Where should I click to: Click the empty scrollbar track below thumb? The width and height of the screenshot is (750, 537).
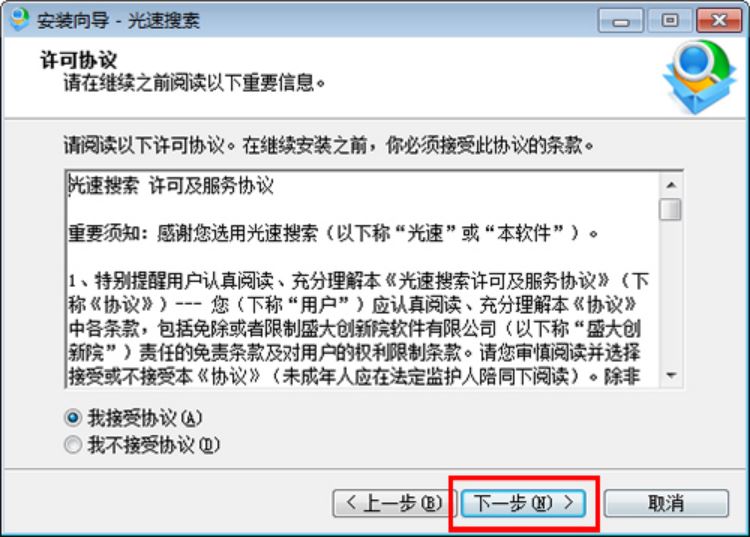coord(671,293)
